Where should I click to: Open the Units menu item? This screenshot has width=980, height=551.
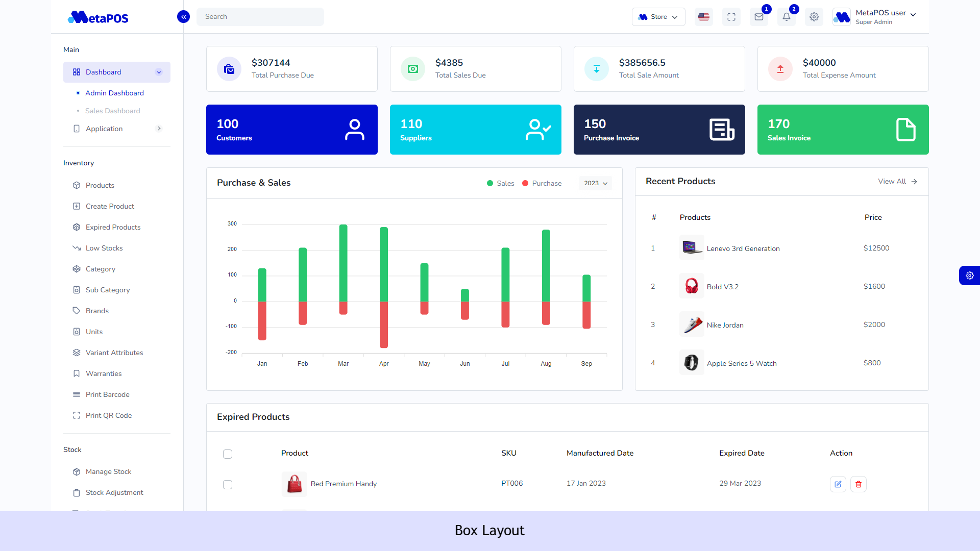click(x=94, y=332)
